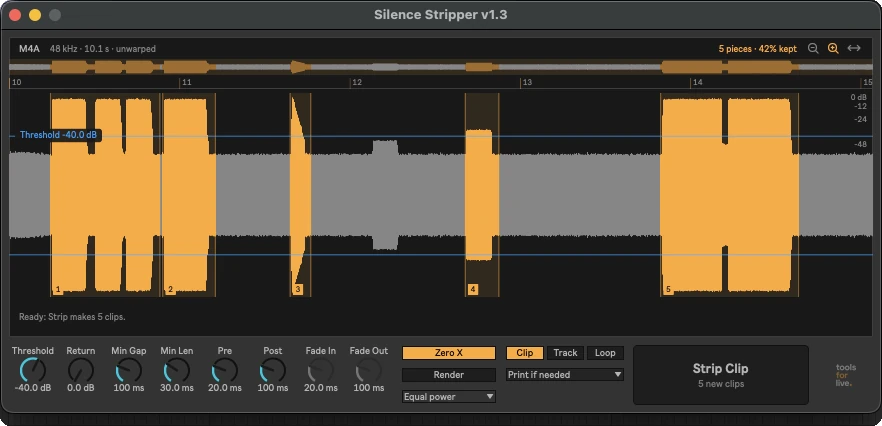
Task: Toggle the Render button
Action: pyautogui.click(x=449, y=375)
